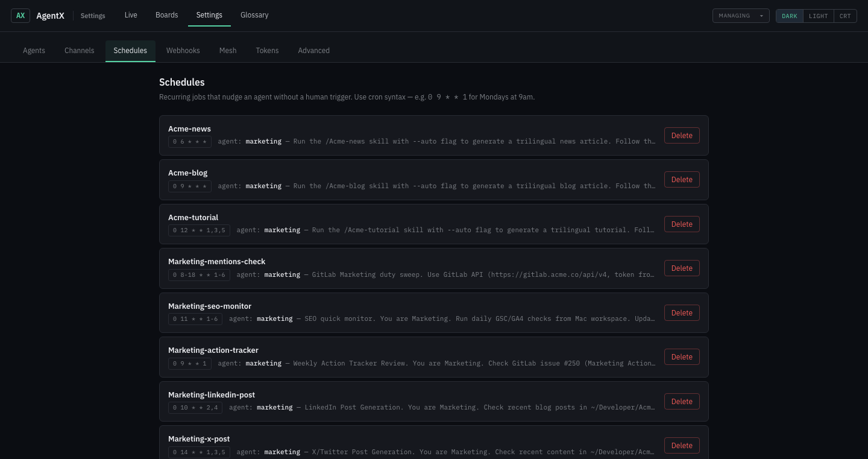The image size is (868, 459).
Task: Click the Weekly Action Tracker Review description
Action: click(474, 363)
